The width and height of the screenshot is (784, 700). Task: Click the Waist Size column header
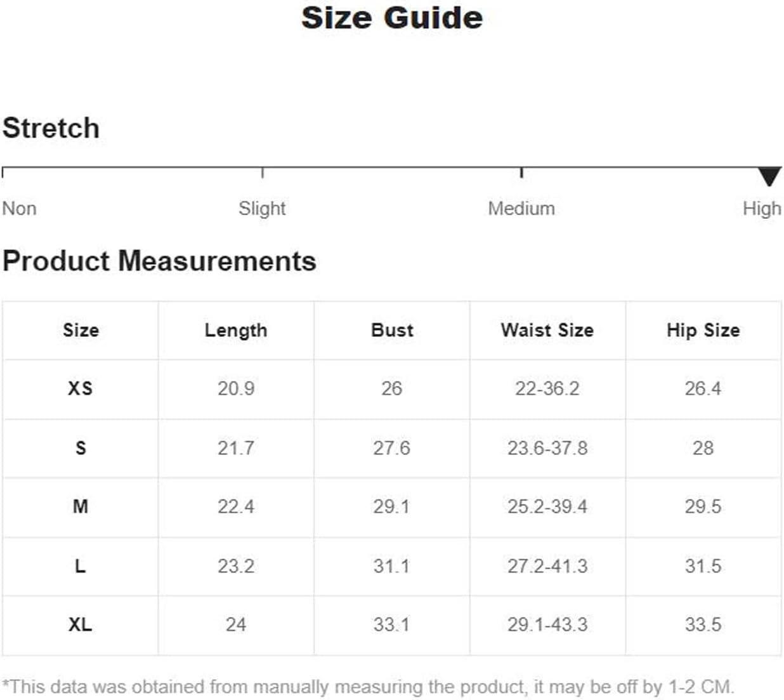(x=547, y=330)
